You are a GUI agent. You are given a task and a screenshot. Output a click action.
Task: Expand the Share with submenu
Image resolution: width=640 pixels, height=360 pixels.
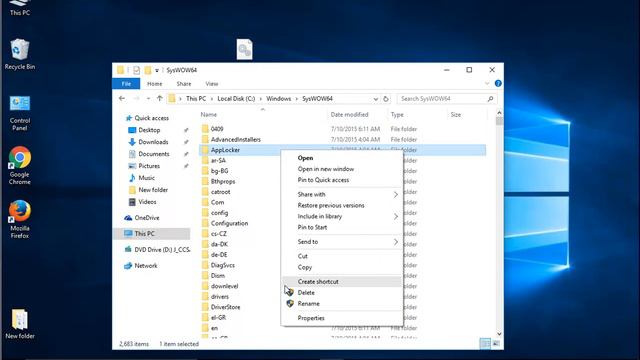point(396,195)
